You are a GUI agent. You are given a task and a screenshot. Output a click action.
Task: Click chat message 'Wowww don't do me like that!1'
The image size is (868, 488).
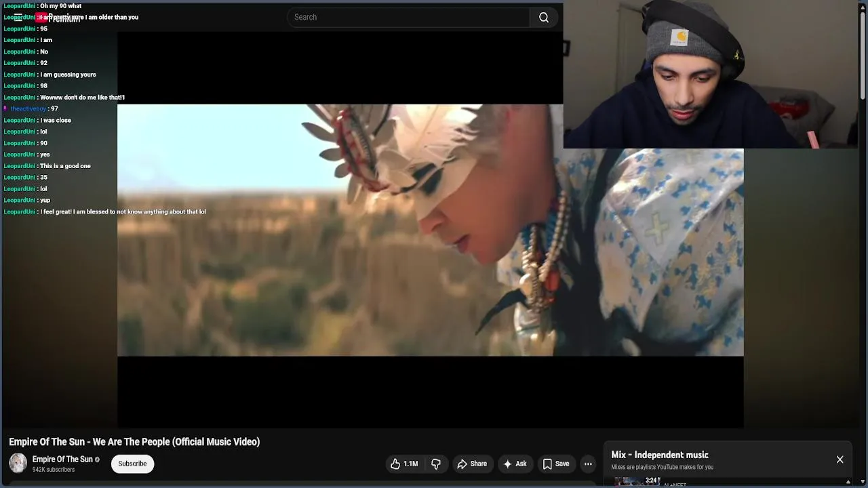tap(82, 98)
